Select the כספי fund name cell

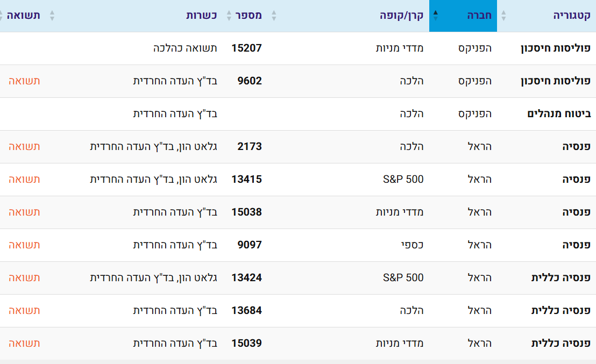click(x=412, y=245)
